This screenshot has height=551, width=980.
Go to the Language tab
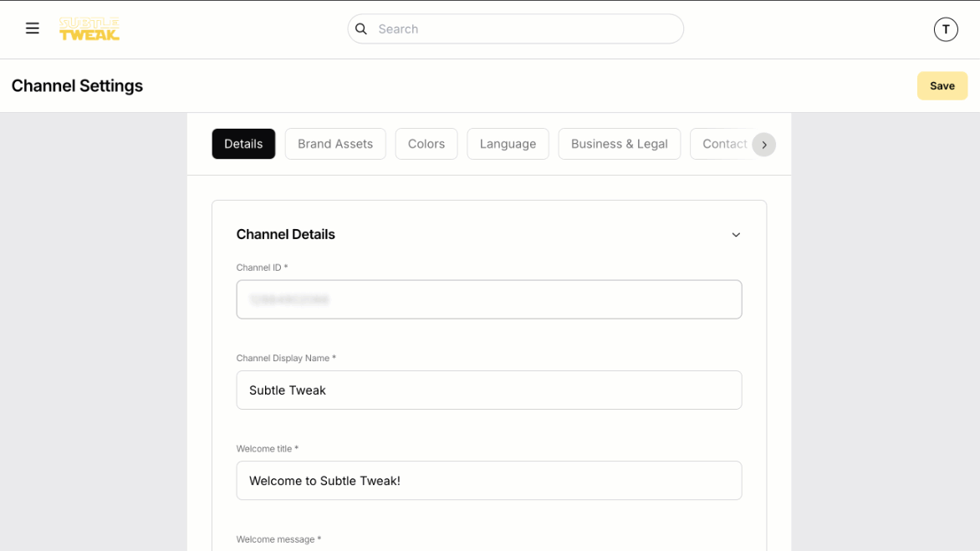(x=508, y=144)
